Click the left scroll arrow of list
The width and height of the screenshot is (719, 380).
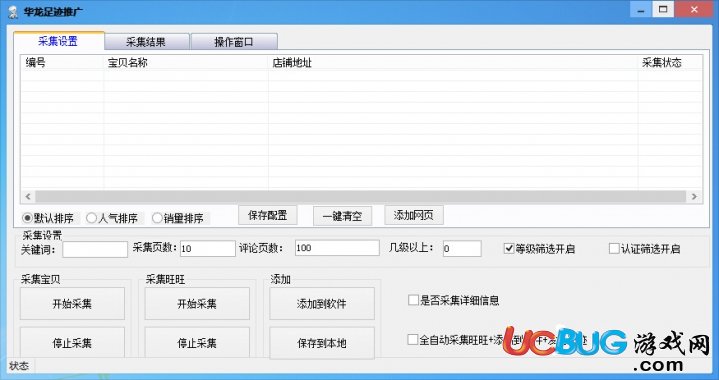tap(28, 197)
